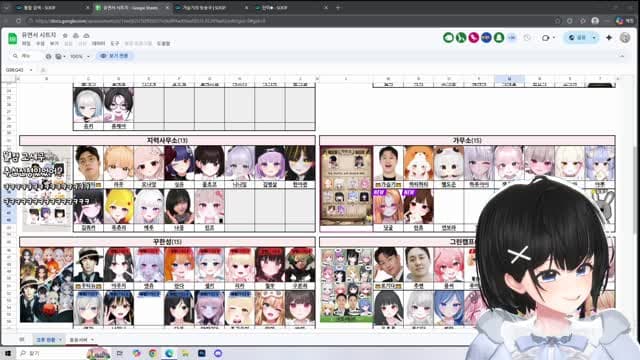Switch to the 통합 검색 - SOOP browser tab
Screen dimensions: 640x360
click(51, 7)
